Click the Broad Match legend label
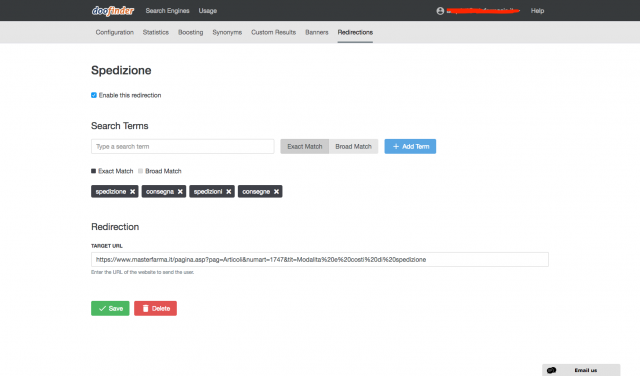Screen dimensions: 640x376 tap(163, 171)
